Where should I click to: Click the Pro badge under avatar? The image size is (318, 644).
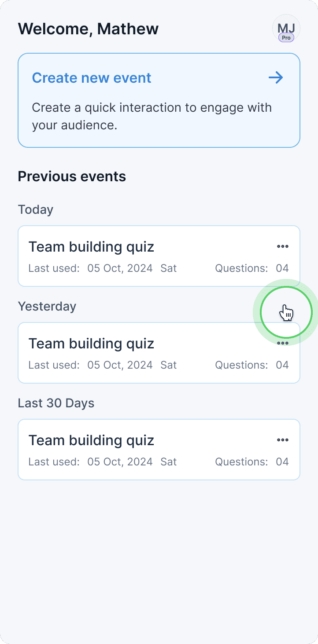click(286, 38)
